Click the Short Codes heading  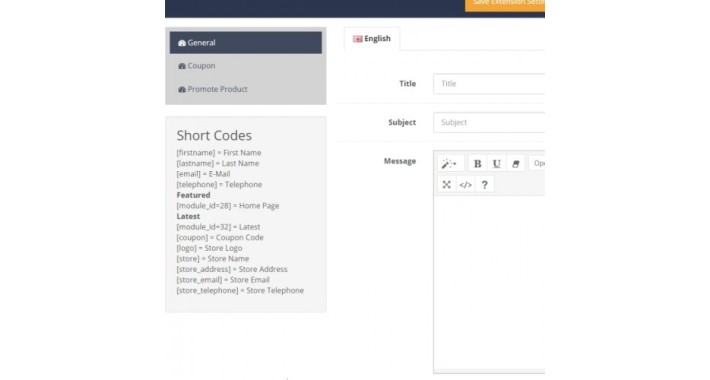pos(214,135)
